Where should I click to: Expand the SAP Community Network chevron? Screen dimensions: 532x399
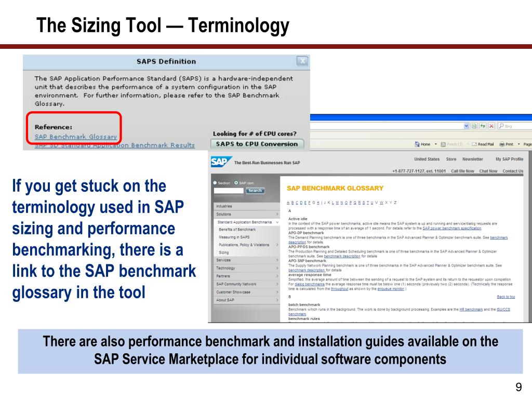coord(277,284)
